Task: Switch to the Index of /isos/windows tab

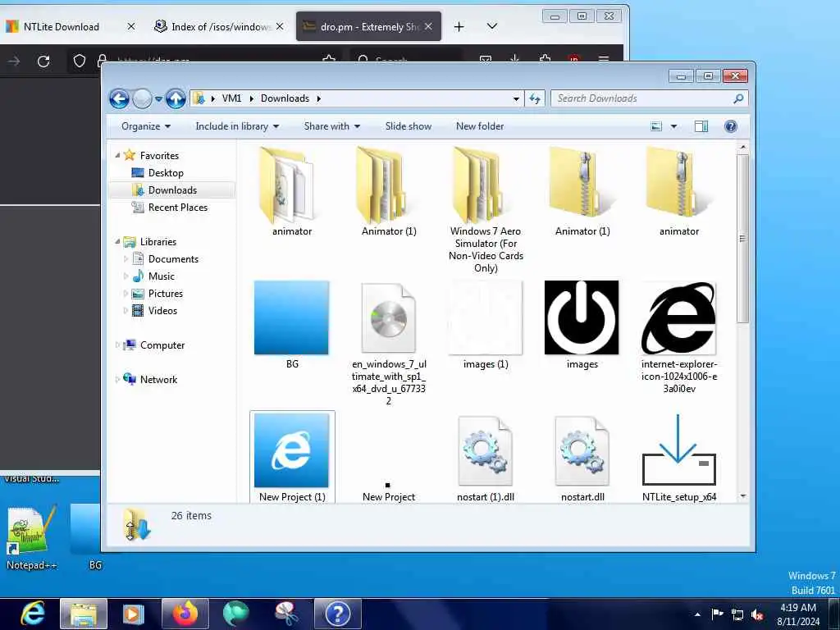Action: (218, 27)
